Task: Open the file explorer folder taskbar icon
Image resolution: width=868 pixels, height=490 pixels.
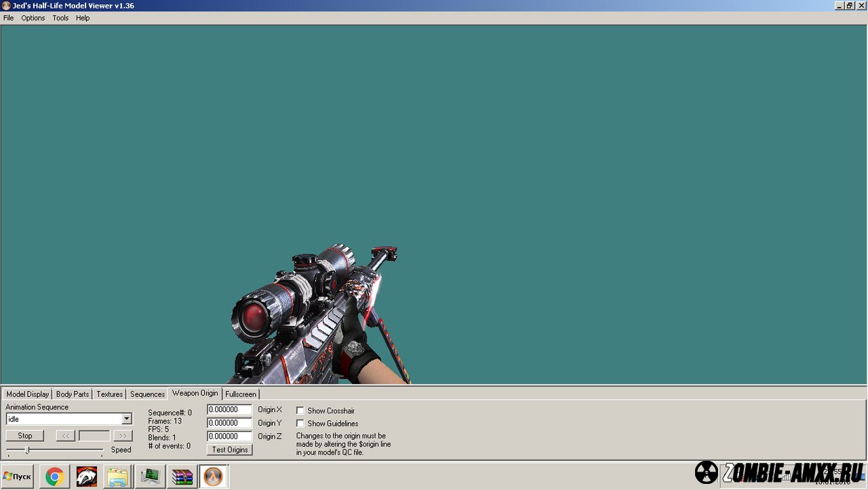Action: (118, 477)
